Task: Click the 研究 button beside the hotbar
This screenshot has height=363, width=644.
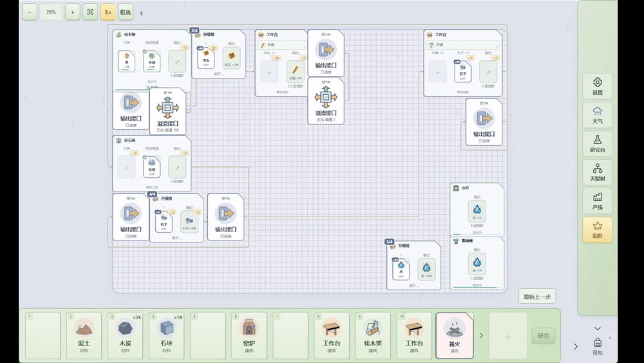Action: coord(543,335)
